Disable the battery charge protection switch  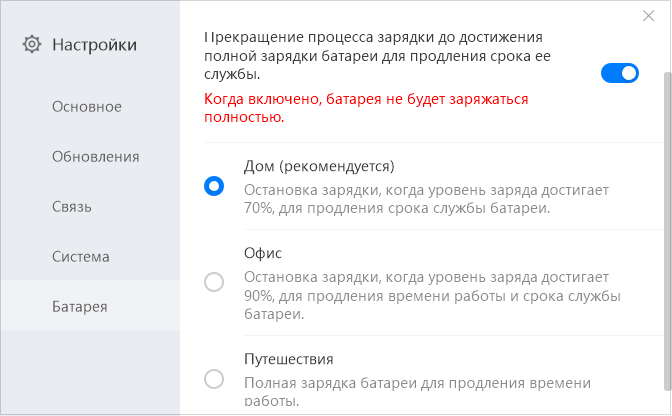(x=620, y=73)
